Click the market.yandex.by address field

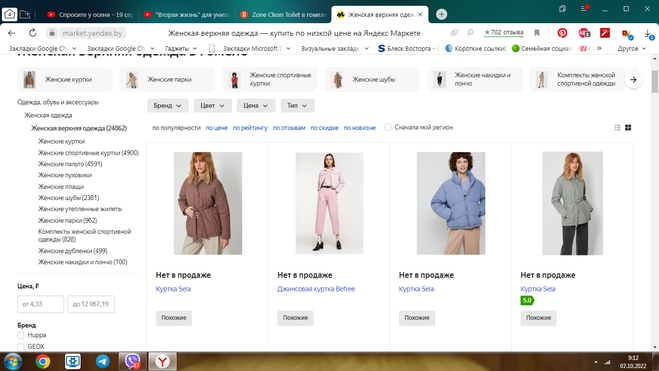click(x=92, y=33)
